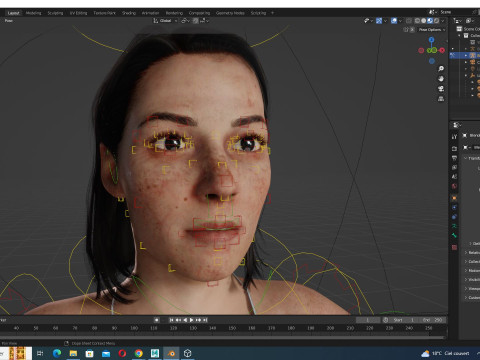Image resolution: width=480 pixels, height=360 pixels.
Task: Select wireframe viewport shading
Action: coord(417,21)
